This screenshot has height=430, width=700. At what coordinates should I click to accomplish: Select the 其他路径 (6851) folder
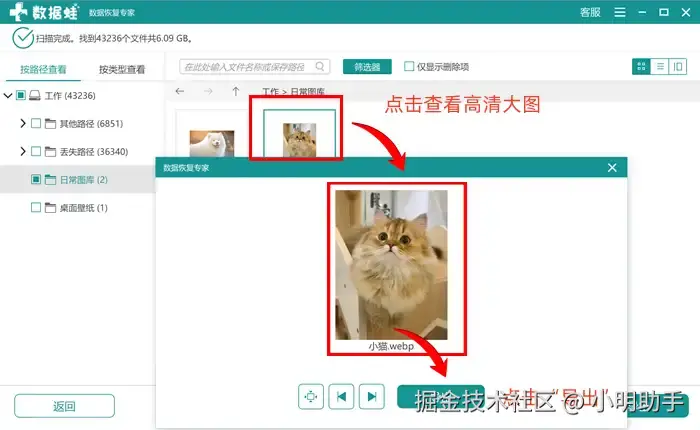(x=91, y=124)
